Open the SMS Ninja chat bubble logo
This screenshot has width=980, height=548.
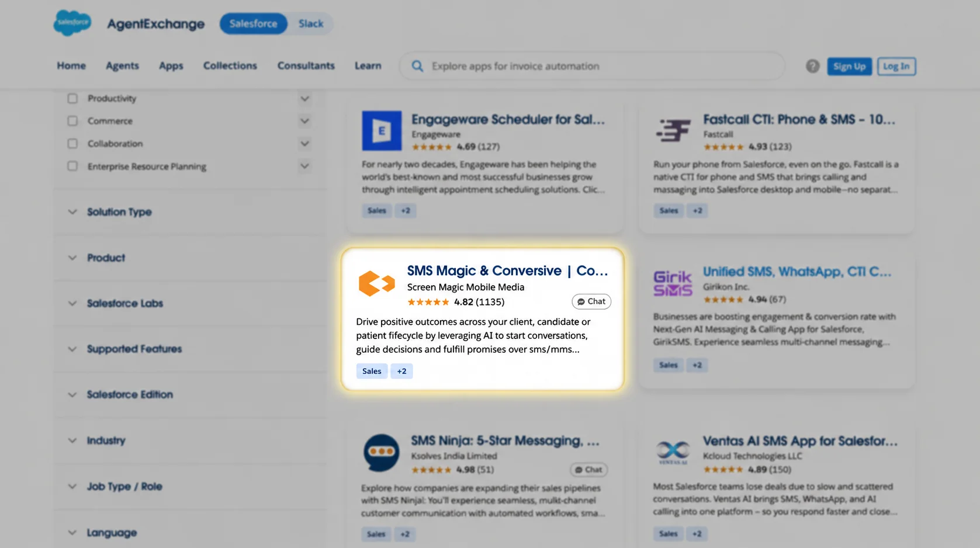point(381,452)
